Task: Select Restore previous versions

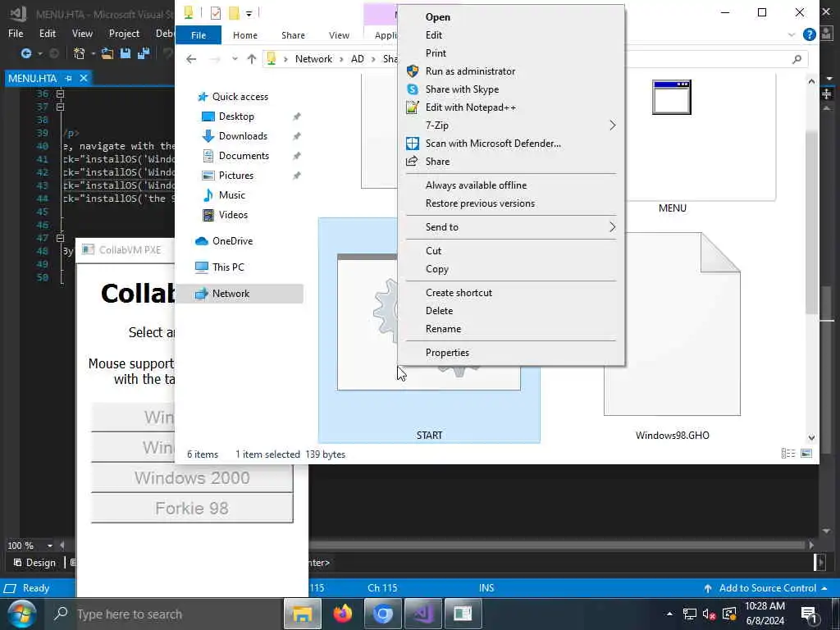Action: 480,203
